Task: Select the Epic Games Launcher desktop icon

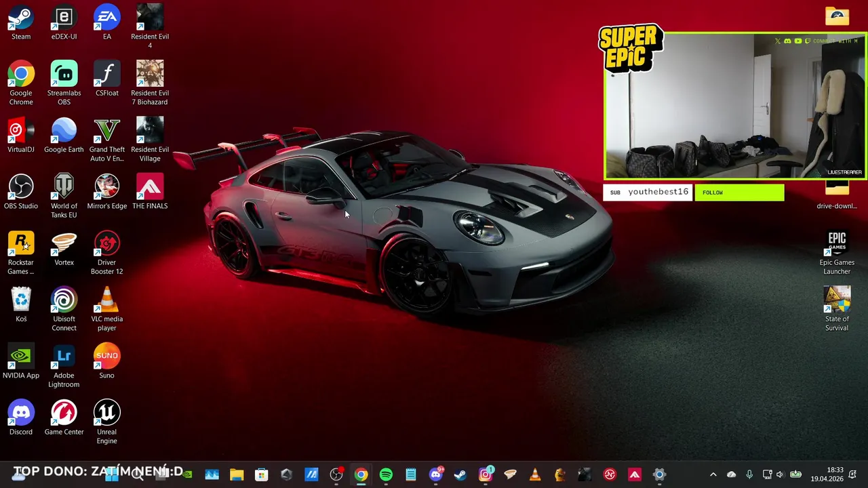Action: (x=837, y=253)
